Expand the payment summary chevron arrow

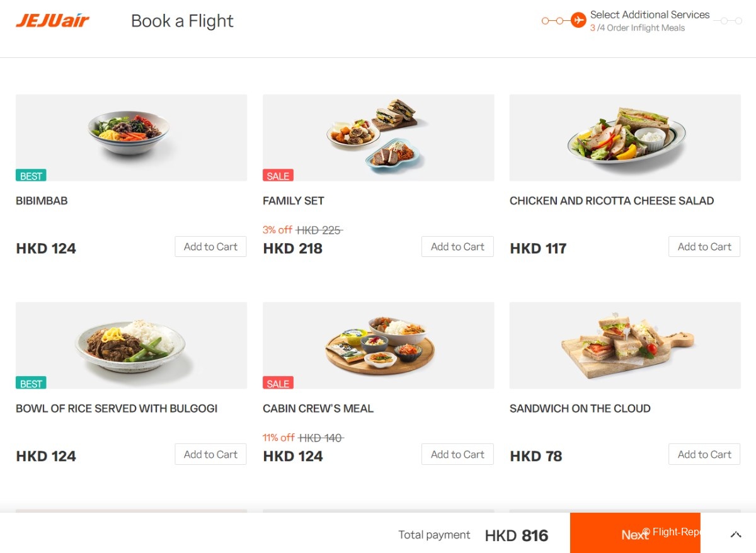click(x=735, y=535)
